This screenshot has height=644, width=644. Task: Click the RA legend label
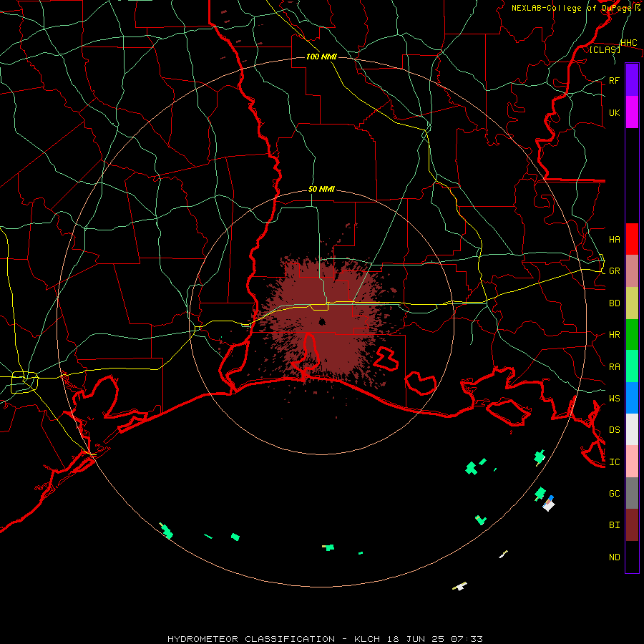614,367
